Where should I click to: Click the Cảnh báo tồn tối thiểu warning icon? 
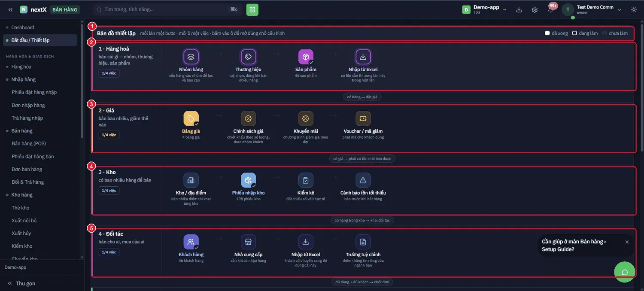click(363, 180)
